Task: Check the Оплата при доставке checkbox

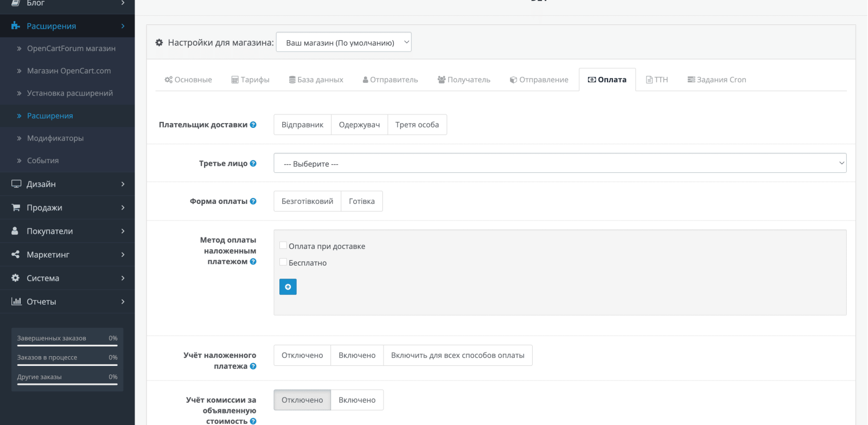Action: 283,246
